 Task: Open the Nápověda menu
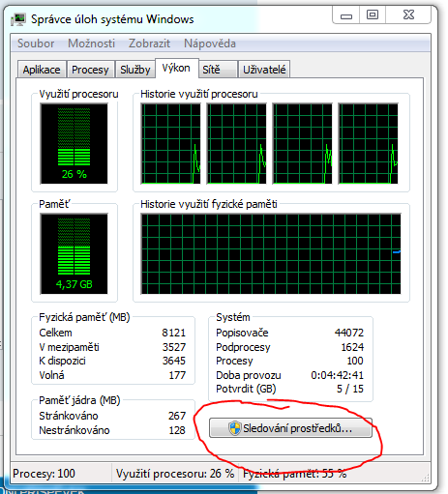(x=210, y=44)
